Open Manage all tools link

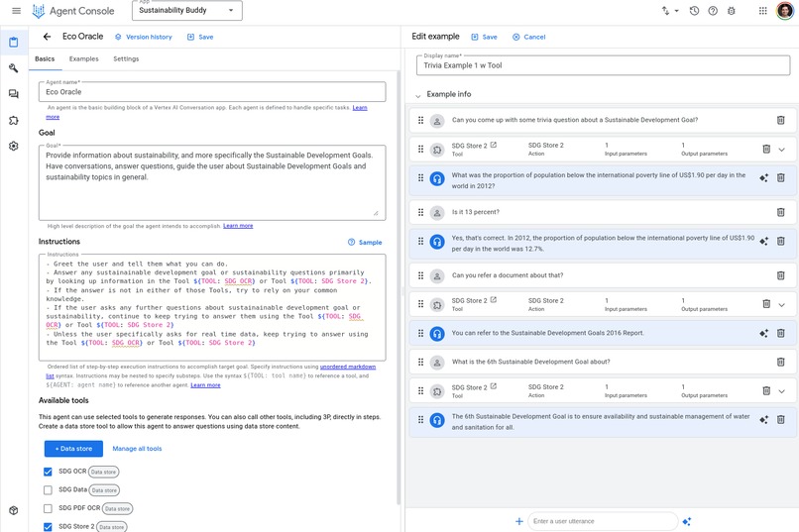pyautogui.click(x=137, y=449)
